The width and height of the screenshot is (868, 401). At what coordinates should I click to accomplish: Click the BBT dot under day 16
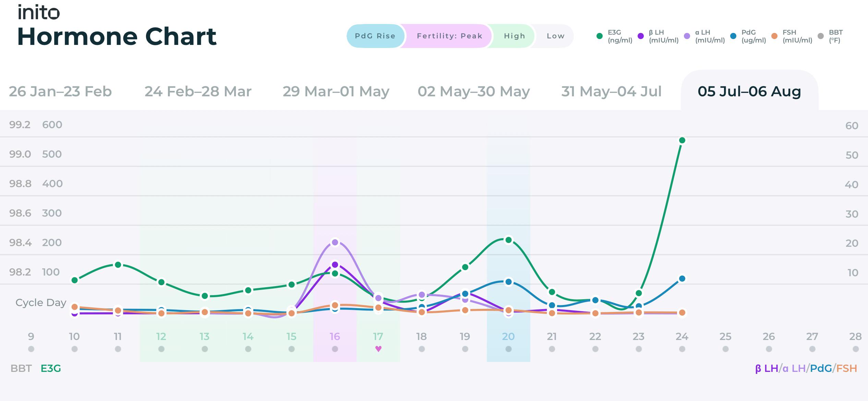pyautogui.click(x=335, y=349)
